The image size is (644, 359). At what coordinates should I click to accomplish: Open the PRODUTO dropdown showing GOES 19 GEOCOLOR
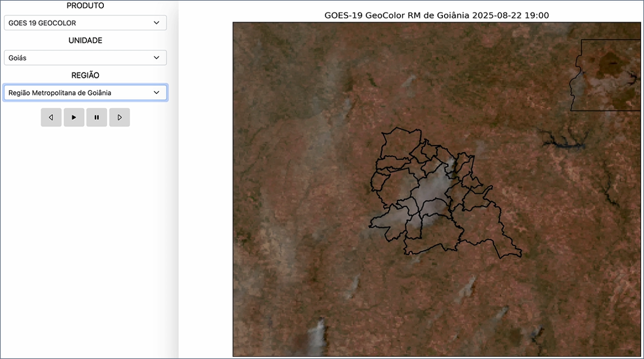tap(85, 23)
